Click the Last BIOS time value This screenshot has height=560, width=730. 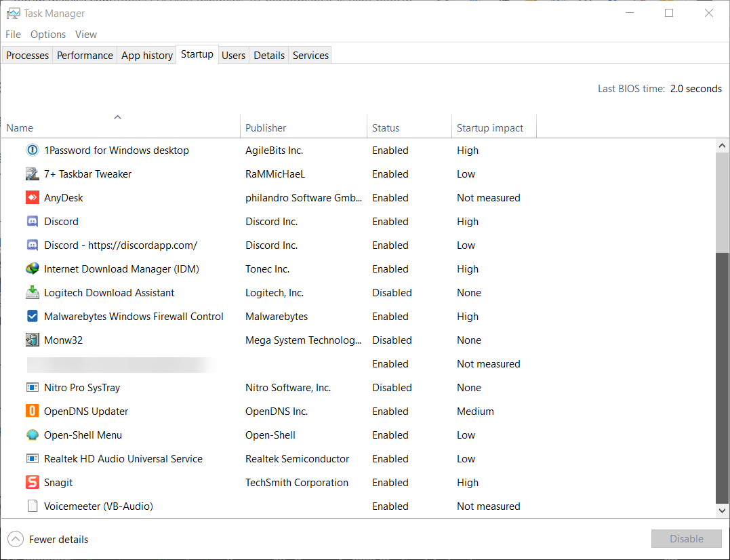tap(695, 89)
